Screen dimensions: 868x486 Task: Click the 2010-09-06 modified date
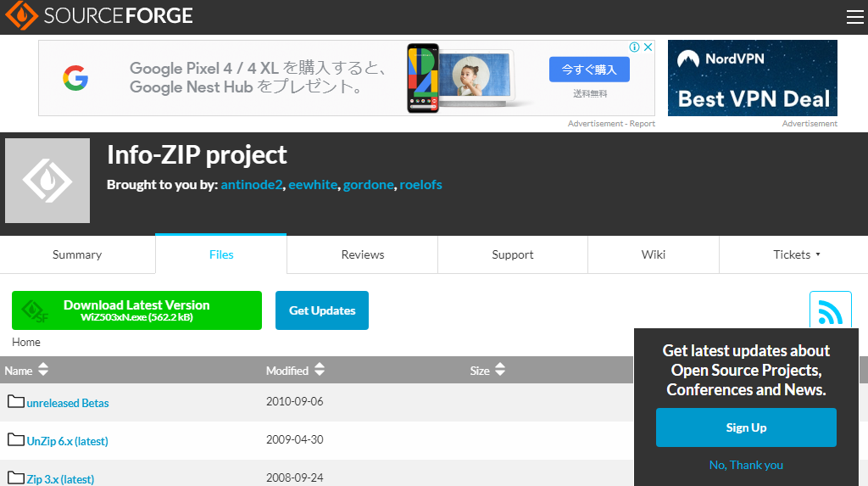coord(294,401)
